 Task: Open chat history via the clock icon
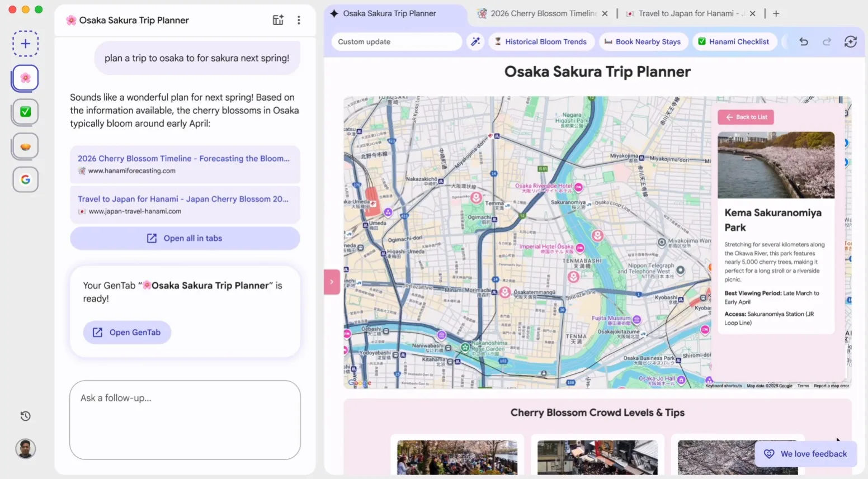pos(25,416)
